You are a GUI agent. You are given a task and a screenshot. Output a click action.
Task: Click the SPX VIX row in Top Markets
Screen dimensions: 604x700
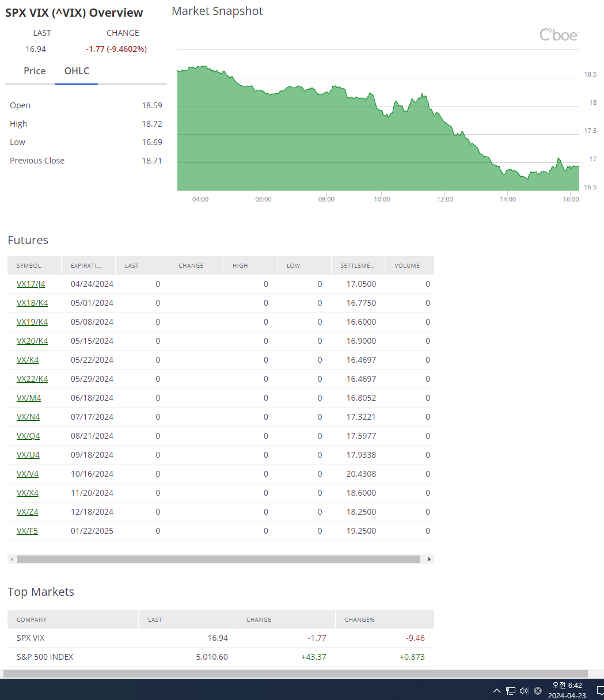pos(221,638)
